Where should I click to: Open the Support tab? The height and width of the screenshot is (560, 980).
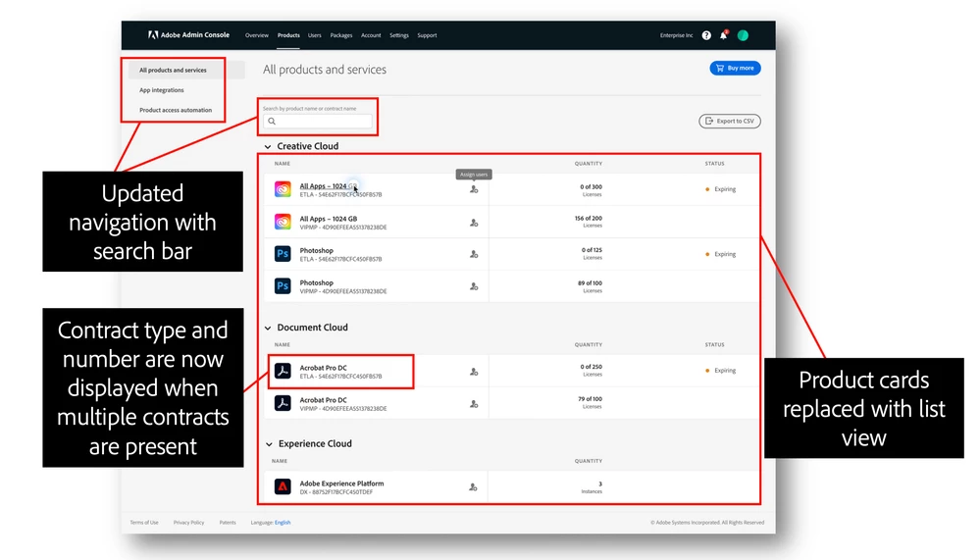pos(428,35)
